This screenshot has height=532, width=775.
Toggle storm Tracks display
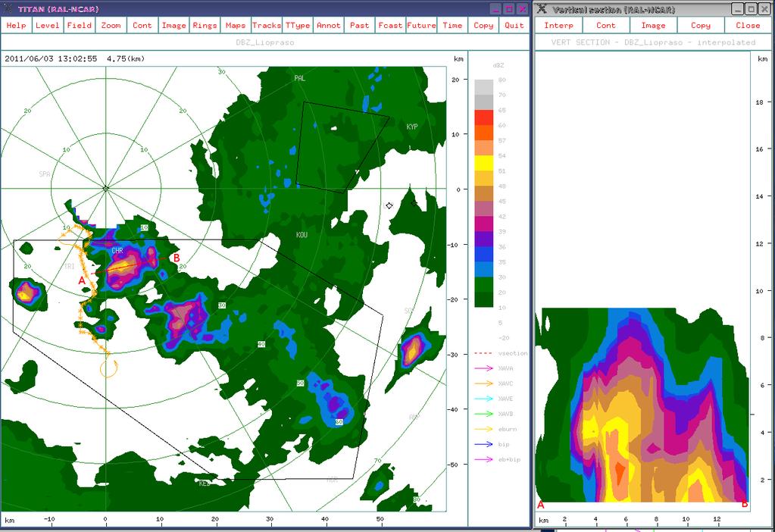pyautogui.click(x=267, y=25)
